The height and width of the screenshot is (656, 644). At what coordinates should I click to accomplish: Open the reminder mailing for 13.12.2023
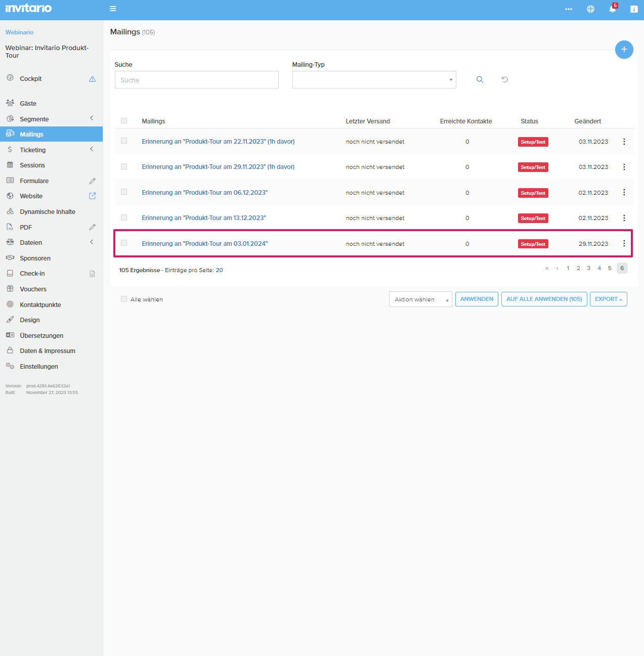(x=203, y=218)
